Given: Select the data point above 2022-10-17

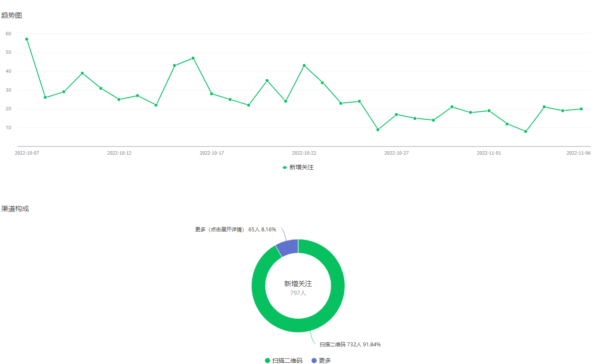Looking at the screenshot, I should point(212,93).
